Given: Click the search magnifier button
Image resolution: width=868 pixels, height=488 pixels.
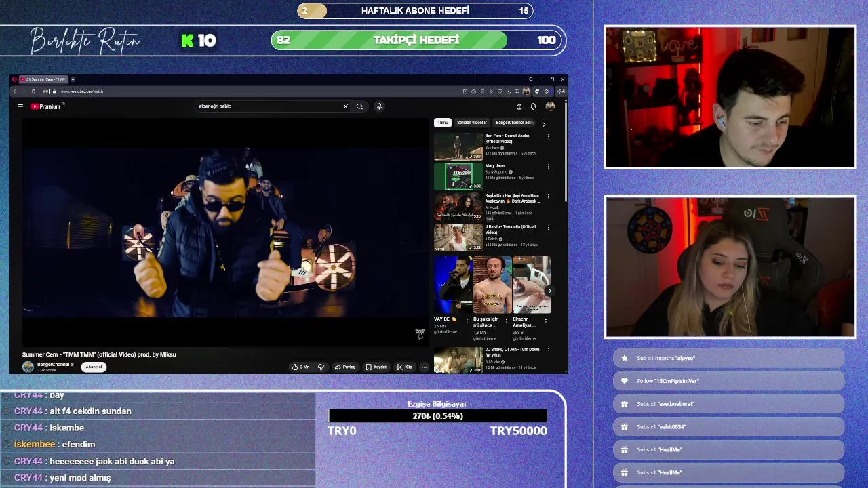Looking at the screenshot, I should coord(359,106).
